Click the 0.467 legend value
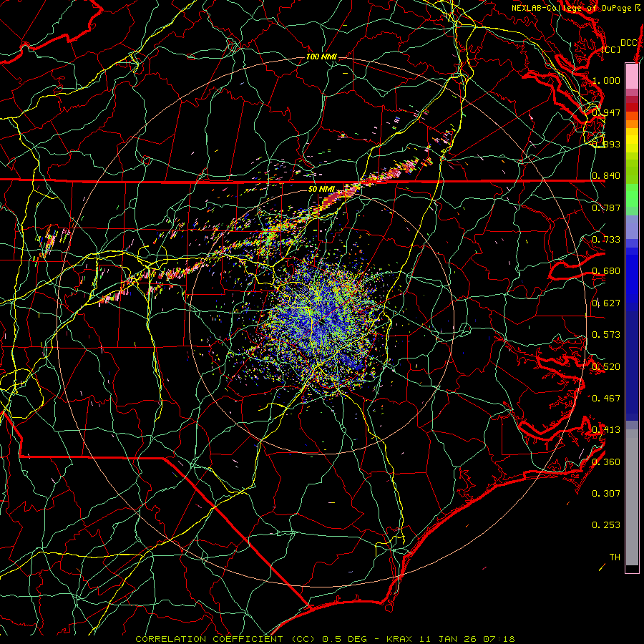 tap(606, 399)
